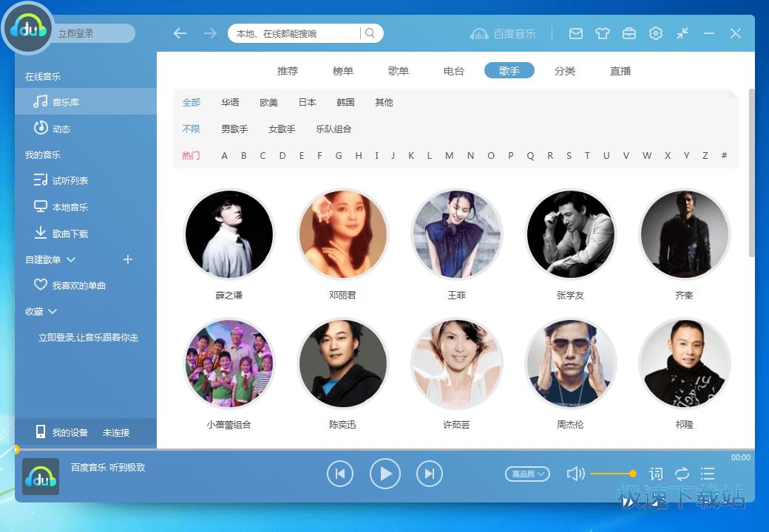Mute the volume speaker icon
The height and width of the screenshot is (532, 769).
point(575,474)
